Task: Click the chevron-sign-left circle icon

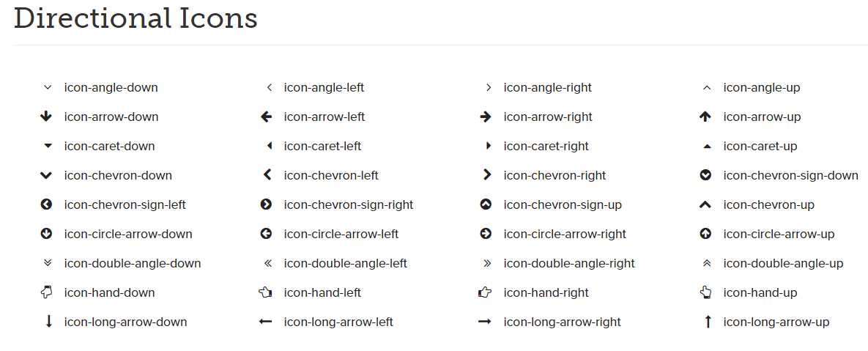Action: 47,204
